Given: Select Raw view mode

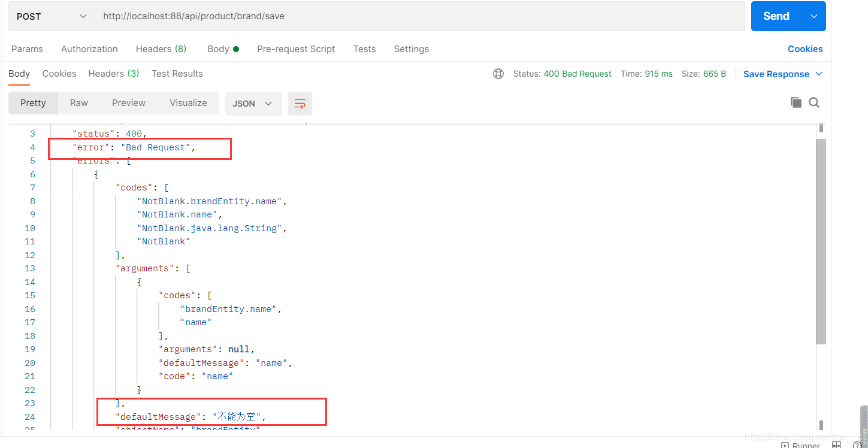Looking at the screenshot, I should [79, 103].
